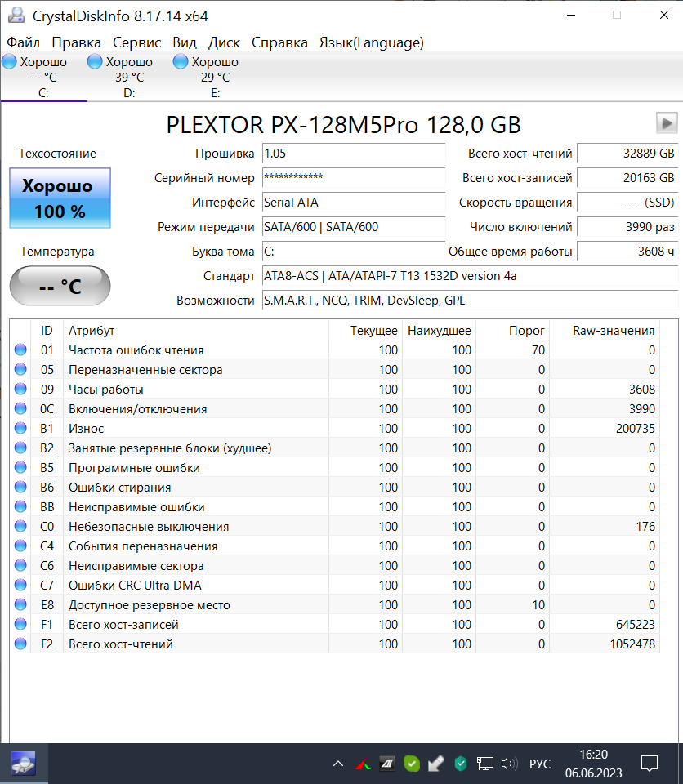This screenshot has width=683, height=784.
Task: Click the PLEXTOR PX-128M5Pro drive title
Action: (343, 124)
